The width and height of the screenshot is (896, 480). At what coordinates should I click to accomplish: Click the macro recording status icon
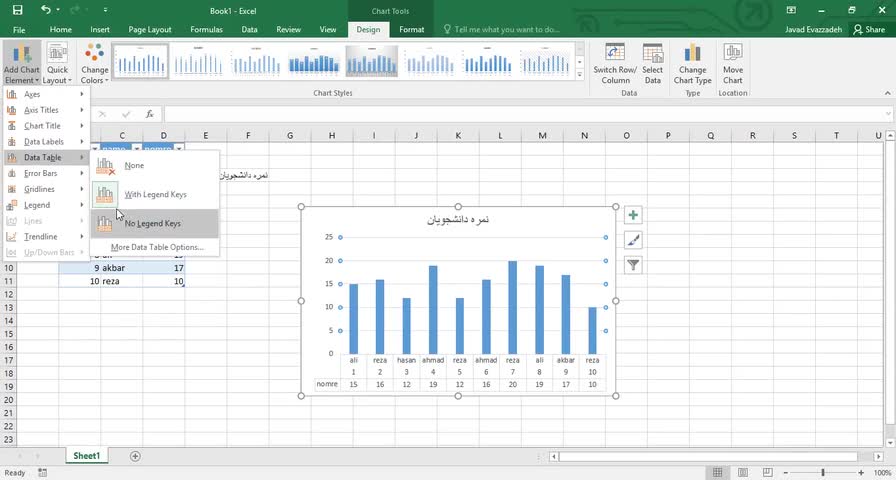pos(42,473)
